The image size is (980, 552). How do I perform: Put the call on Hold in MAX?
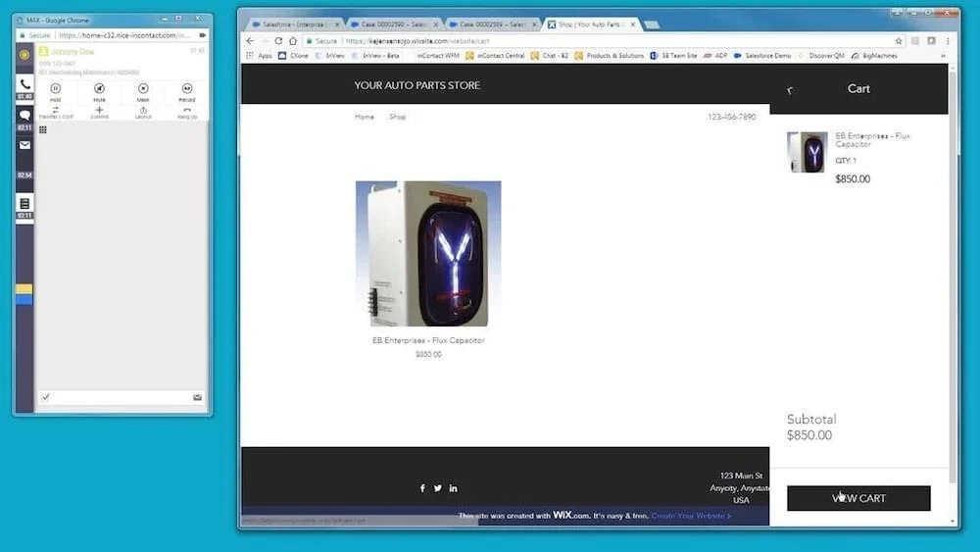tap(56, 92)
